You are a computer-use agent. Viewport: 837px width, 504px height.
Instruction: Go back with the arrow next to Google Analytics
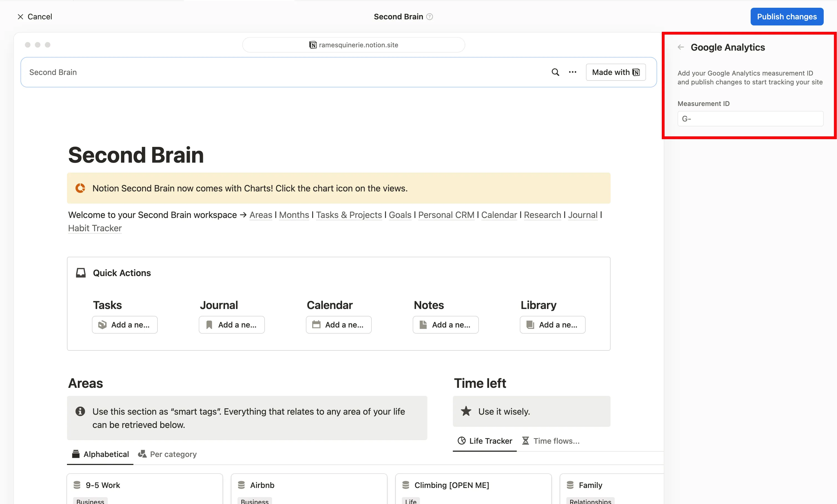tap(680, 47)
